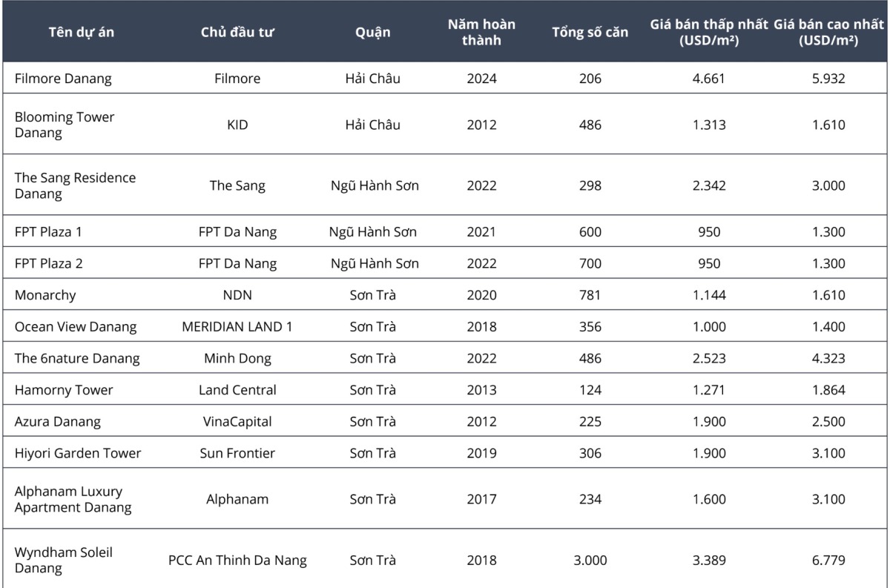Image resolution: width=890 pixels, height=588 pixels.
Task: Click the Blooming Tower Danang cell
Action: (x=65, y=125)
